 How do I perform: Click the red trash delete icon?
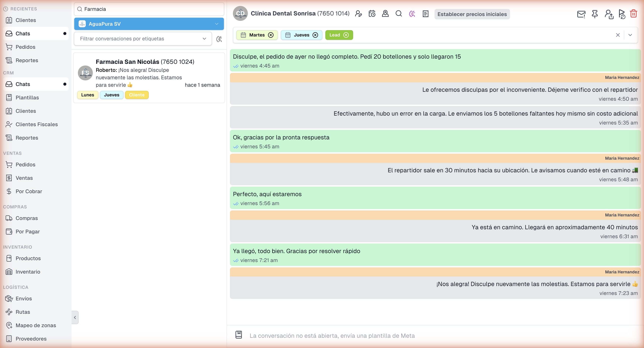point(634,14)
